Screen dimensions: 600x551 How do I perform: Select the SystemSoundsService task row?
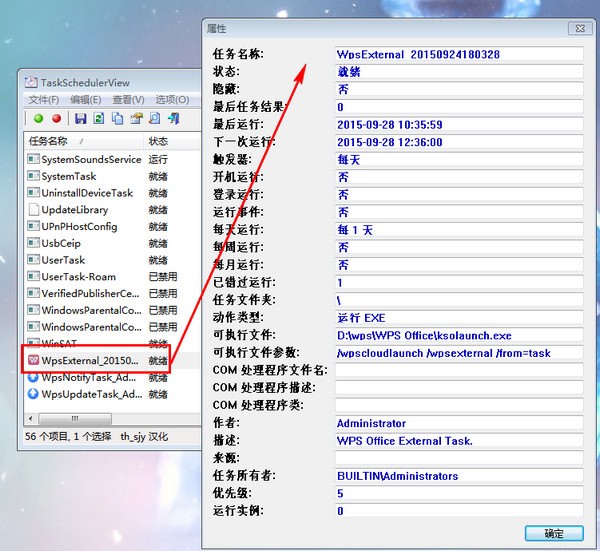point(90,159)
